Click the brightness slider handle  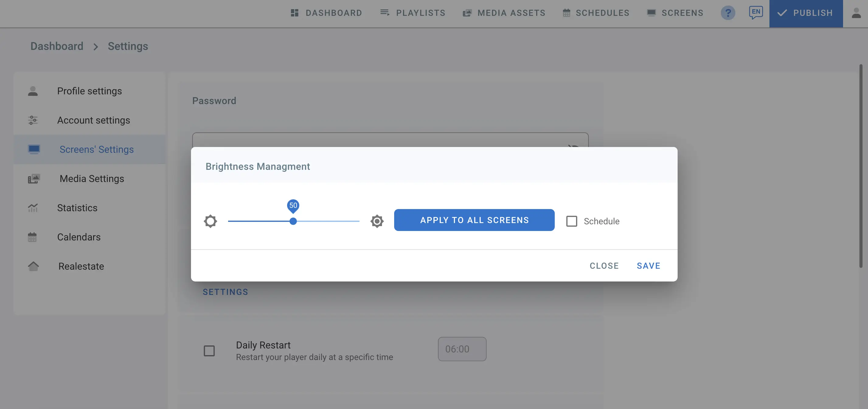(293, 221)
